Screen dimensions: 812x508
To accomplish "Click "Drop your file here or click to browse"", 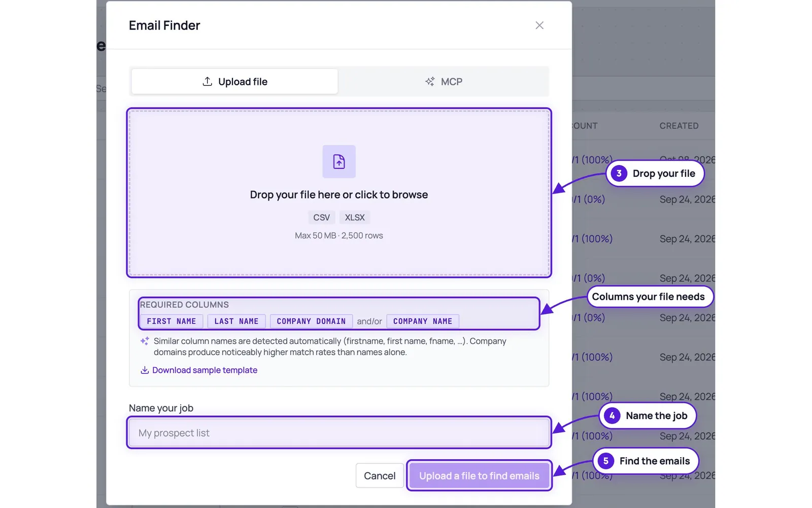I will 339,195.
